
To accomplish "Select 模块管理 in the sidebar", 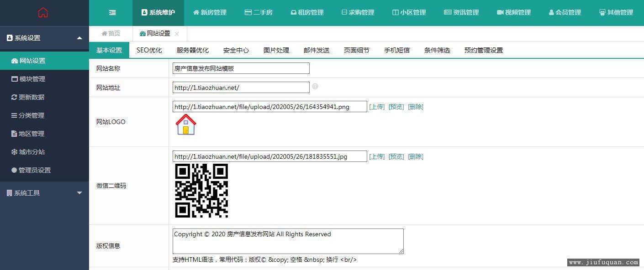I will click(44, 79).
